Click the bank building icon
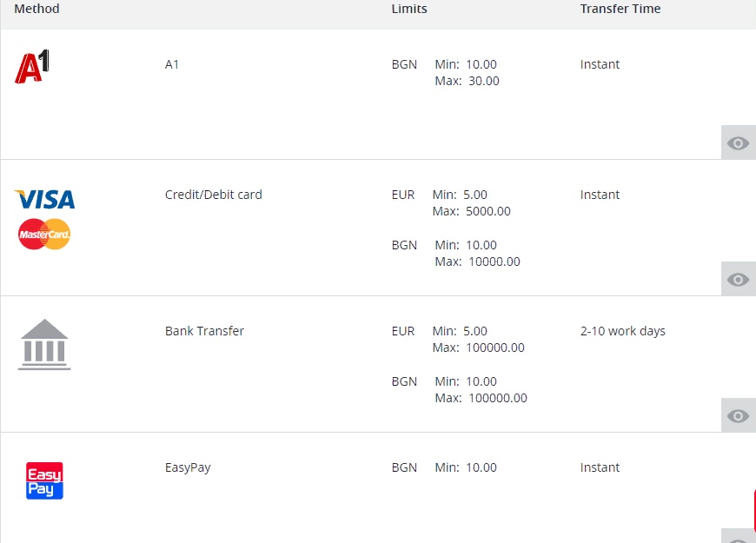The width and height of the screenshot is (756, 543). 44,344
